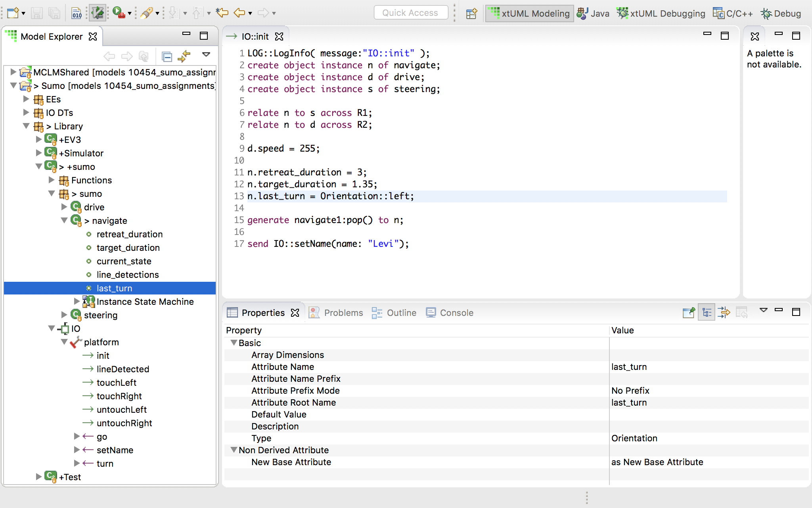The height and width of the screenshot is (508, 812).
Task: Click Collapse All in Model Explorer
Action: tap(167, 57)
